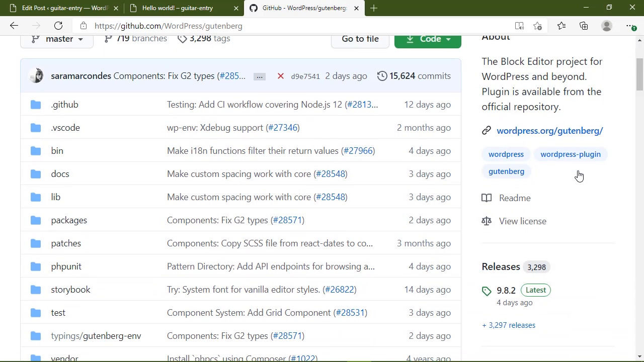Click the immersive reader icon
The height and width of the screenshot is (362, 644).
519,26
